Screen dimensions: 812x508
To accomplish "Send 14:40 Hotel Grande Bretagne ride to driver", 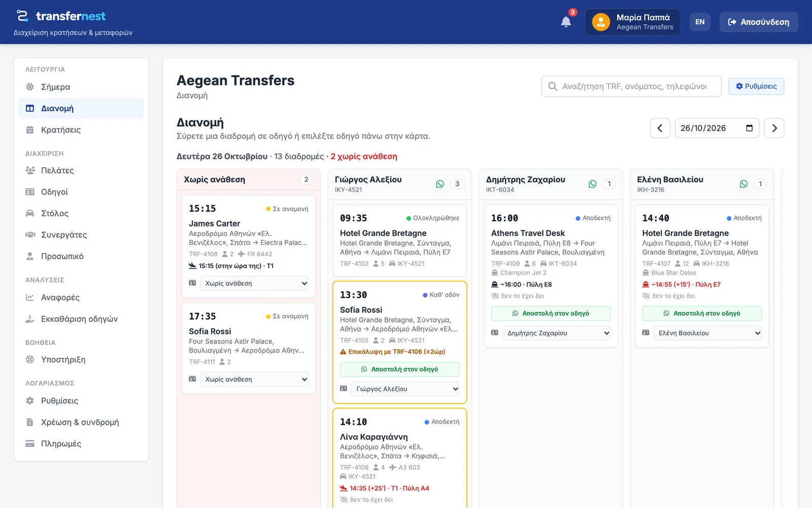I will (x=702, y=313).
